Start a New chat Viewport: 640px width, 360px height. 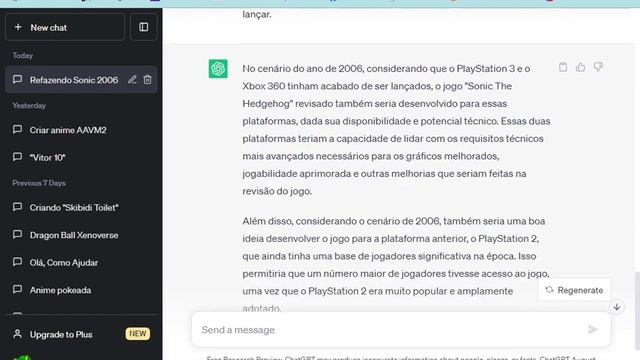pos(65,27)
